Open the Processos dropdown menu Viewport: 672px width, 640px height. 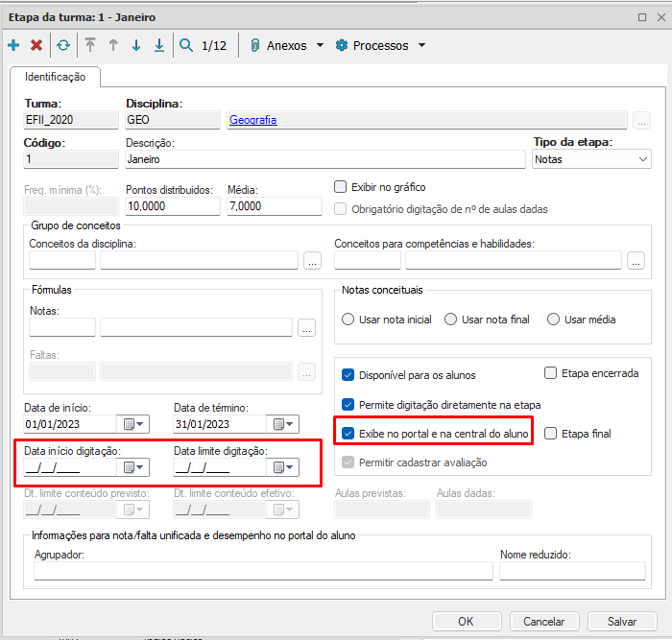[380, 45]
